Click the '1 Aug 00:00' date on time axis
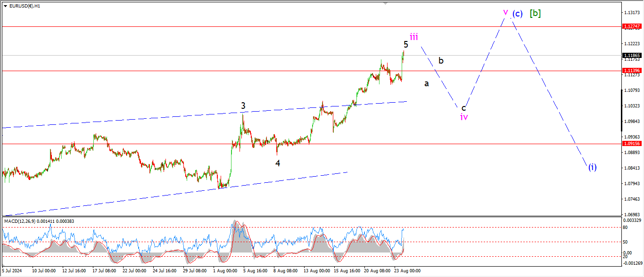Screen dimensions: 644x277 pyautogui.click(x=224, y=271)
